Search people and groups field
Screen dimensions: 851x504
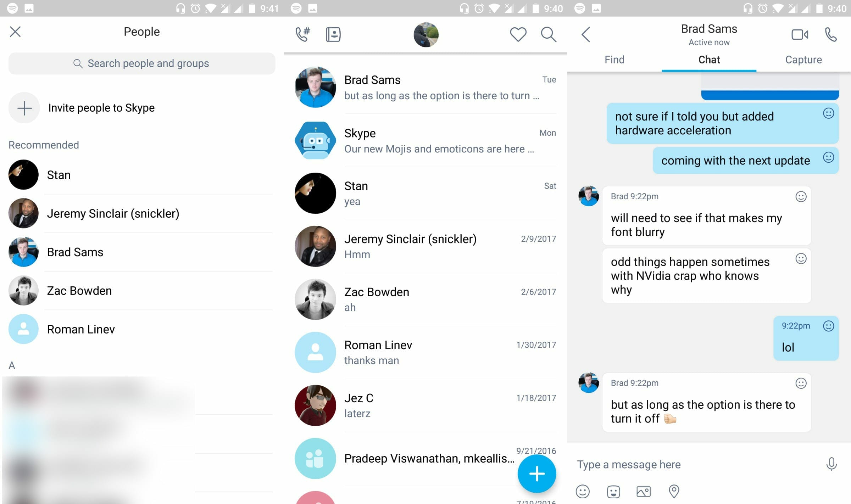(x=141, y=63)
